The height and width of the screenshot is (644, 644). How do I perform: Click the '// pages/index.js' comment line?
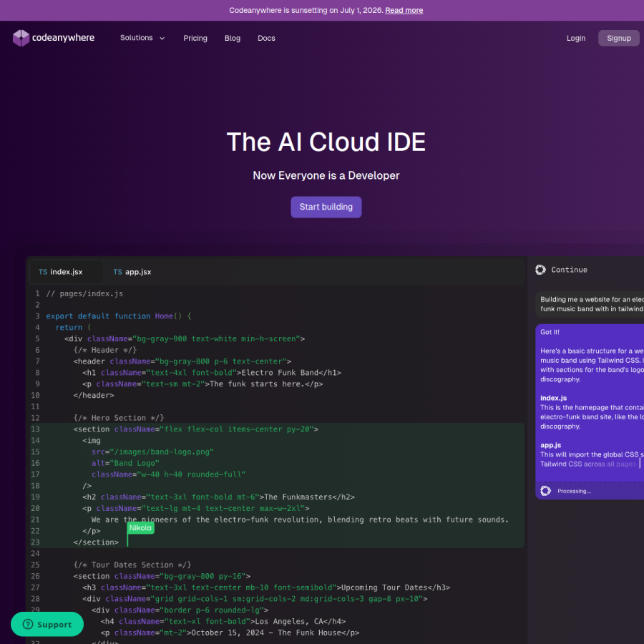click(84, 293)
